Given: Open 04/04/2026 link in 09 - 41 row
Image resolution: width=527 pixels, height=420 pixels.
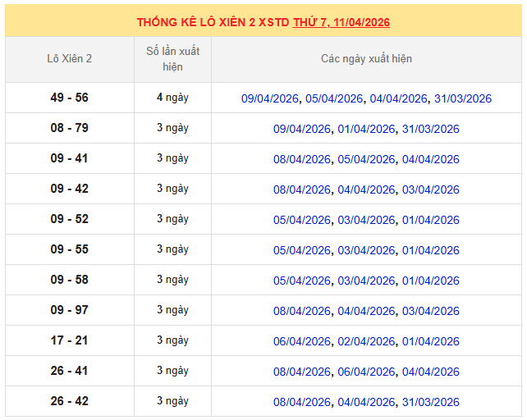Looking at the screenshot, I should [431, 159].
